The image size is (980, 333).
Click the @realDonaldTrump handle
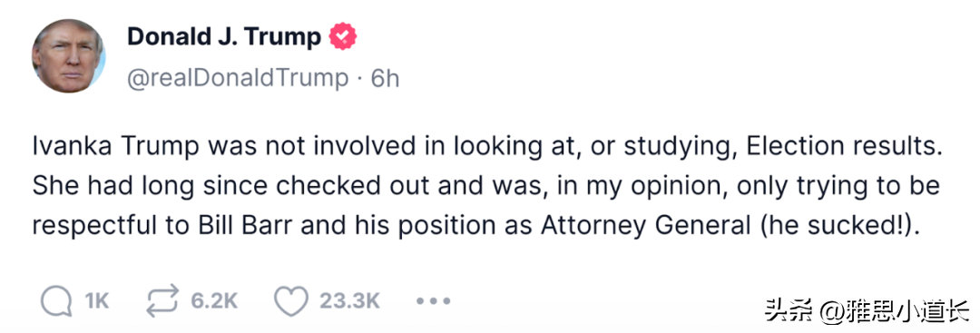pos(238,79)
